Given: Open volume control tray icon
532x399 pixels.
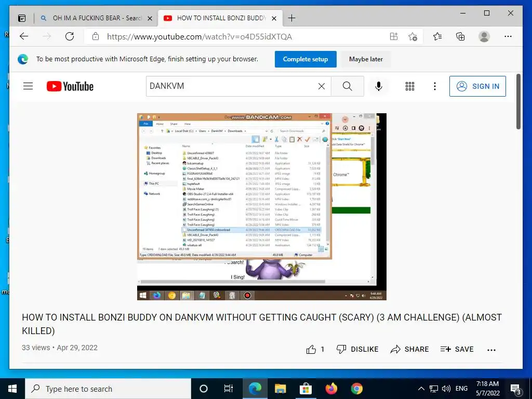Looking at the screenshot, I should (446, 389).
